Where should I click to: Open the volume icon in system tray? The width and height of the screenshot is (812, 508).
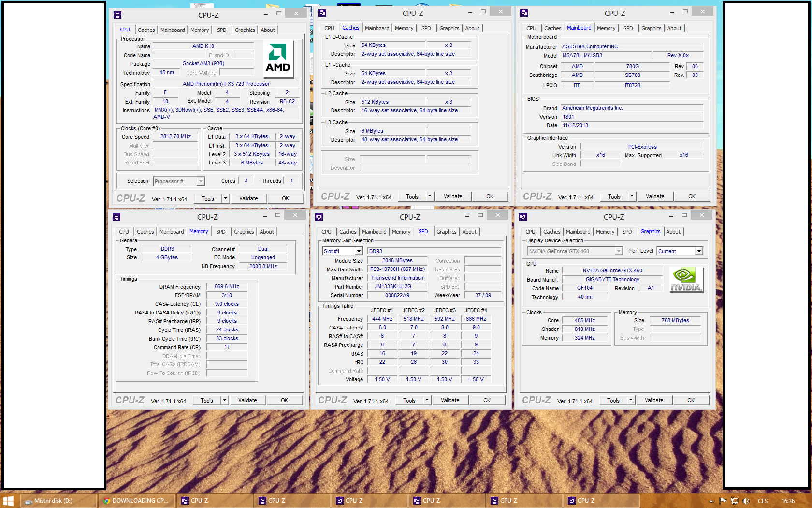[746, 501]
